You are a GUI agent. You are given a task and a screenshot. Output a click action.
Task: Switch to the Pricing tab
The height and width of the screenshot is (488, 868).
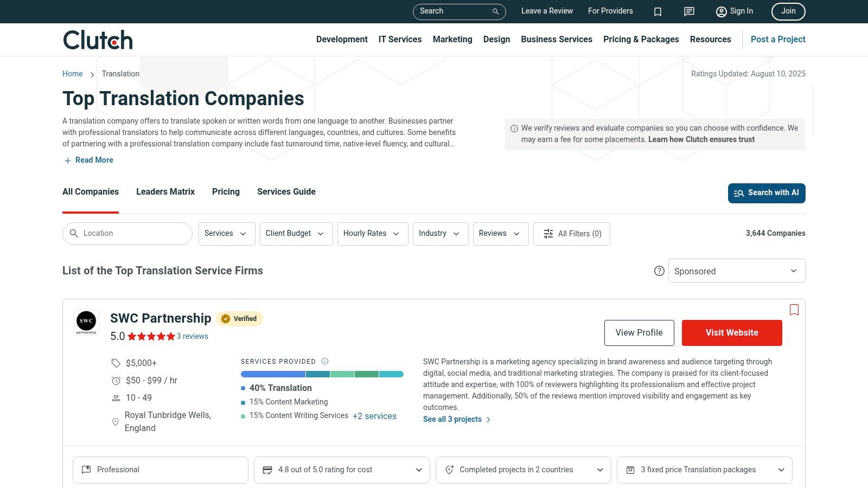coord(226,192)
